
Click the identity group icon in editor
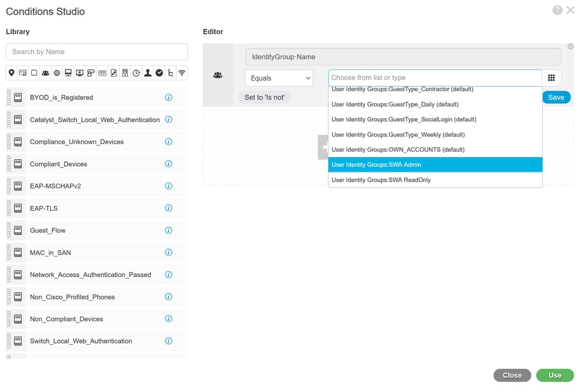[x=218, y=75]
